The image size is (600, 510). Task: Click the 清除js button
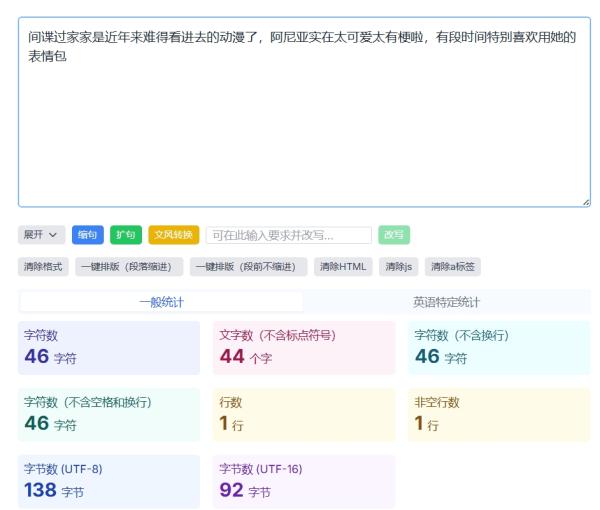[399, 267]
